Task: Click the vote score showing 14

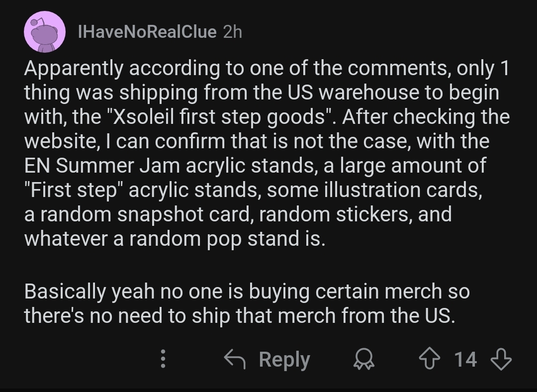Action: point(465,359)
